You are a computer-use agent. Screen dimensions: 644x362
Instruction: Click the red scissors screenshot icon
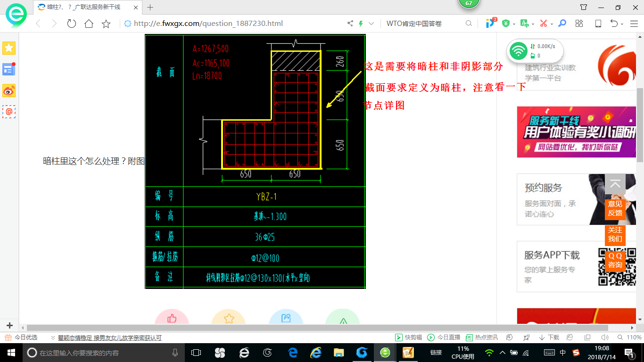pyautogui.click(x=543, y=24)
